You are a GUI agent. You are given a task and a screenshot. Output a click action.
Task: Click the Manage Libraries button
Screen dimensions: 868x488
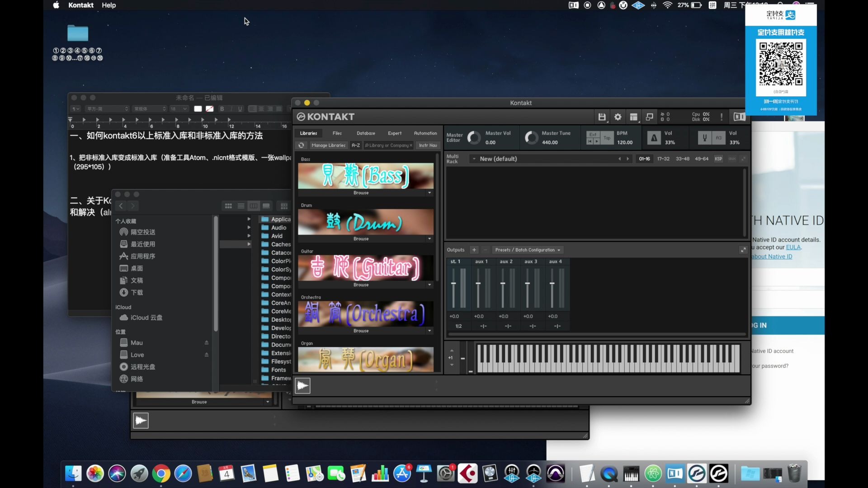(328, 145)
